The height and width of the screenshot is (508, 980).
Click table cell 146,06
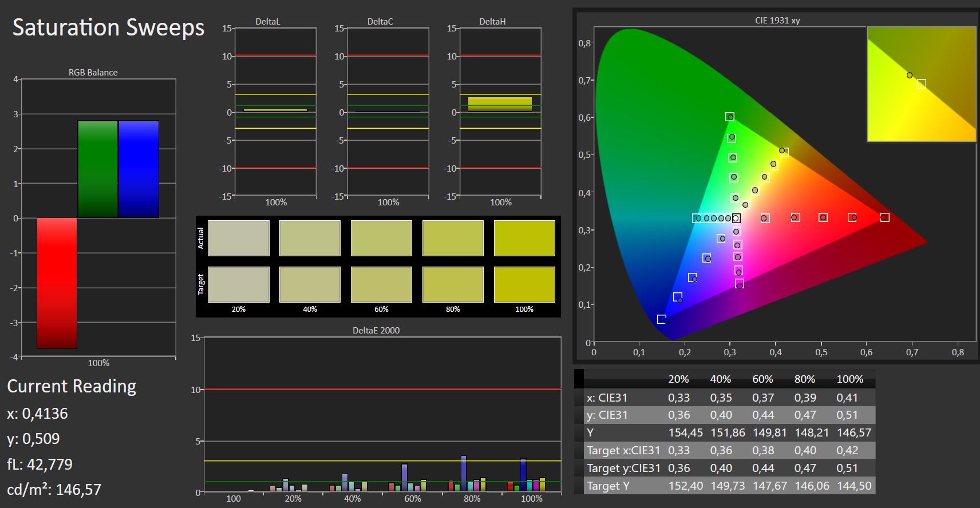coord(812,486)
